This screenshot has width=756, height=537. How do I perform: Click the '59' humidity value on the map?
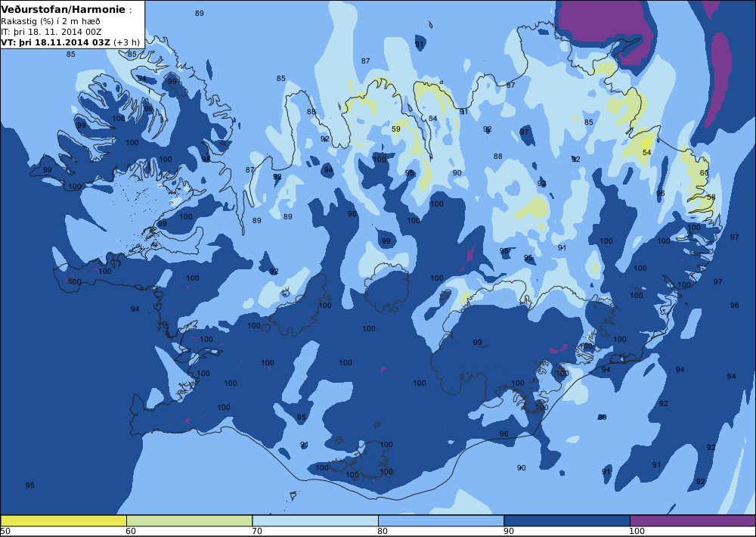point(396,129)
